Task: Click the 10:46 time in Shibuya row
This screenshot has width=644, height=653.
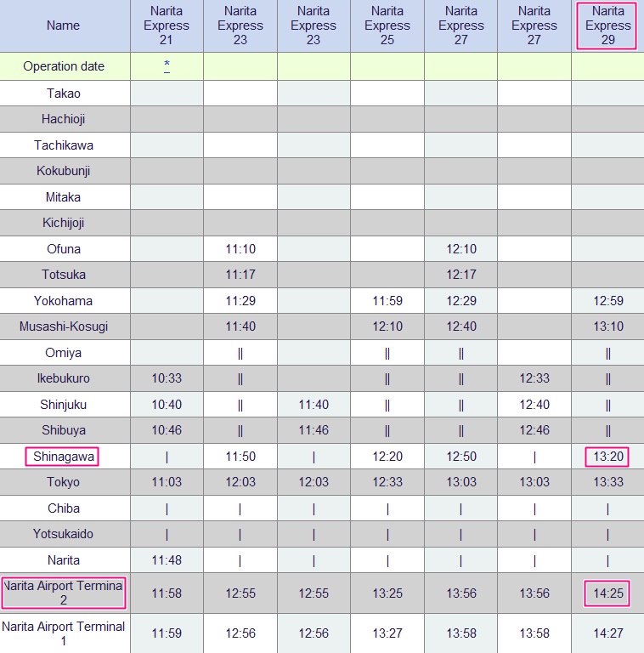Action: coord(167,430)
